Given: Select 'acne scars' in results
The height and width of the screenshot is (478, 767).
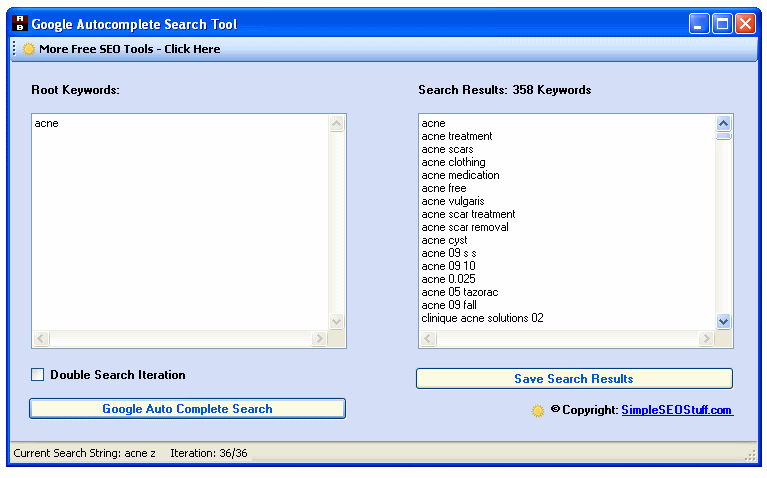Looking at the screenshot, I should tap(448, 149).
